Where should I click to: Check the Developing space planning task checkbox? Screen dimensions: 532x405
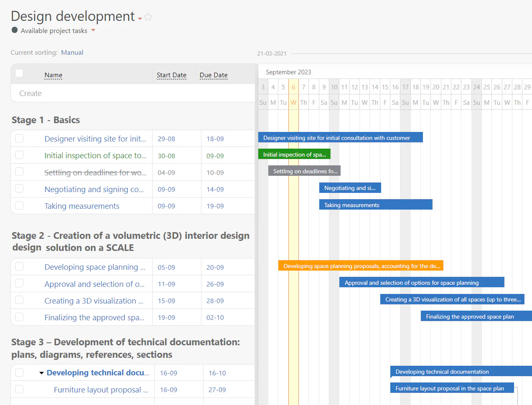coord(19,266)
